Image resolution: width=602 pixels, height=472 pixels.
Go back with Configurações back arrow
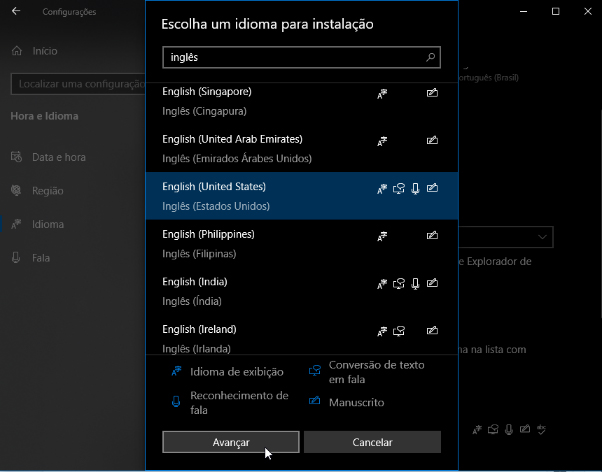16,11
